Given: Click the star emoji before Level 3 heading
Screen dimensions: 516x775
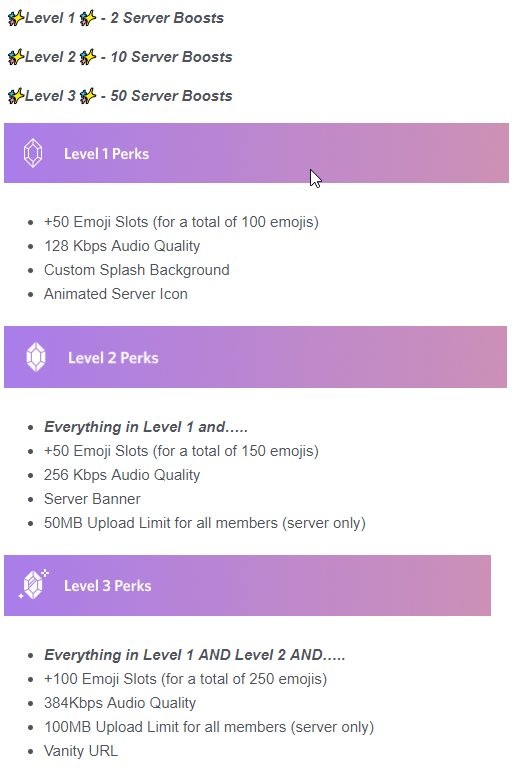Looking at the screenshot, I should pos(16,96).
